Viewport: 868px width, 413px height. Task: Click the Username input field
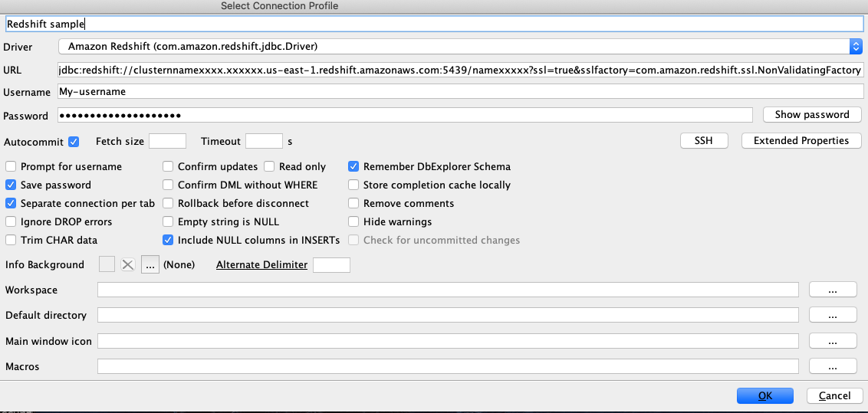460,91
